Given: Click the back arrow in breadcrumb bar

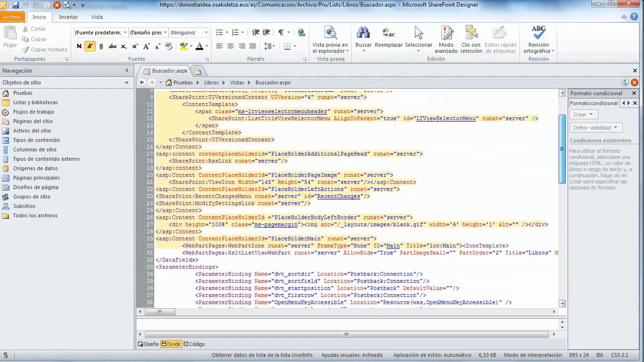Looking at the screenshot, I should pyautogui.click(x=142, y=82).
